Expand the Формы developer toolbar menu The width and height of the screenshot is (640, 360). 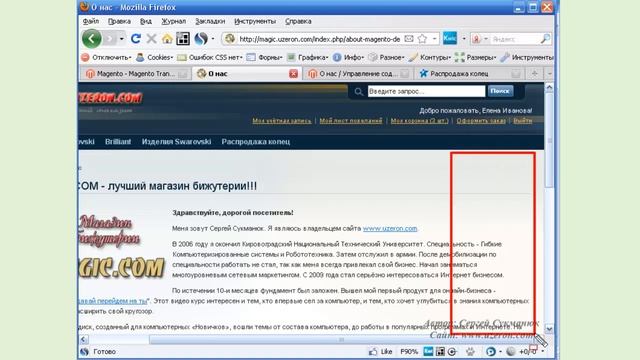[264, 58]
